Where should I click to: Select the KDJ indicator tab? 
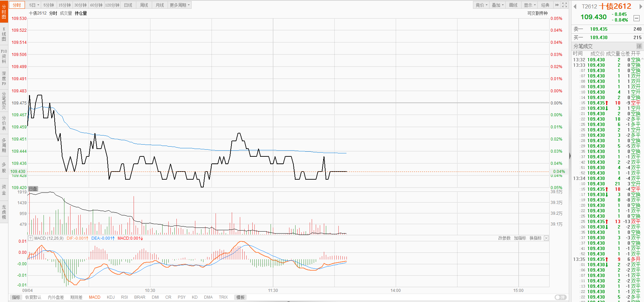click(x=111, y=297)
